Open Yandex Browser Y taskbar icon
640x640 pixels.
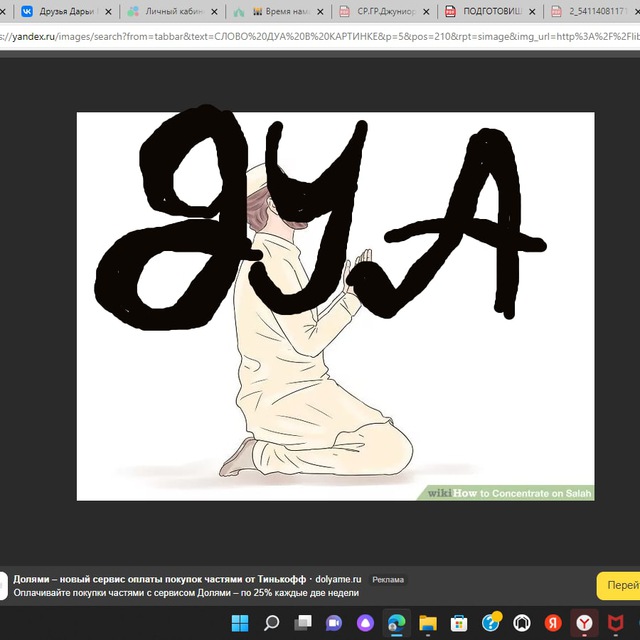click(x=584, y=623)
